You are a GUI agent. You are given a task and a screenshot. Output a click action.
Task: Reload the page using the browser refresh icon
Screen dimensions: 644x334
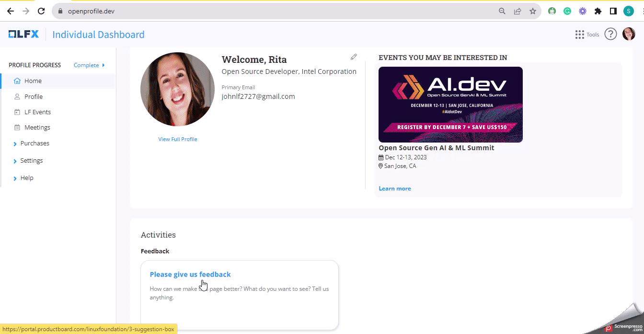[41, 11]
